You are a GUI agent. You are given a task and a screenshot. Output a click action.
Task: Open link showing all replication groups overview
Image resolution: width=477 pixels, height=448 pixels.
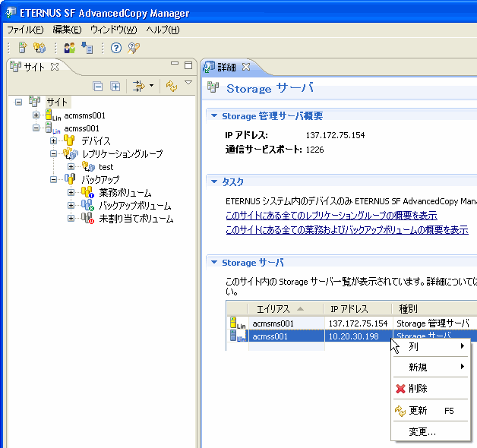pos(332,216)
